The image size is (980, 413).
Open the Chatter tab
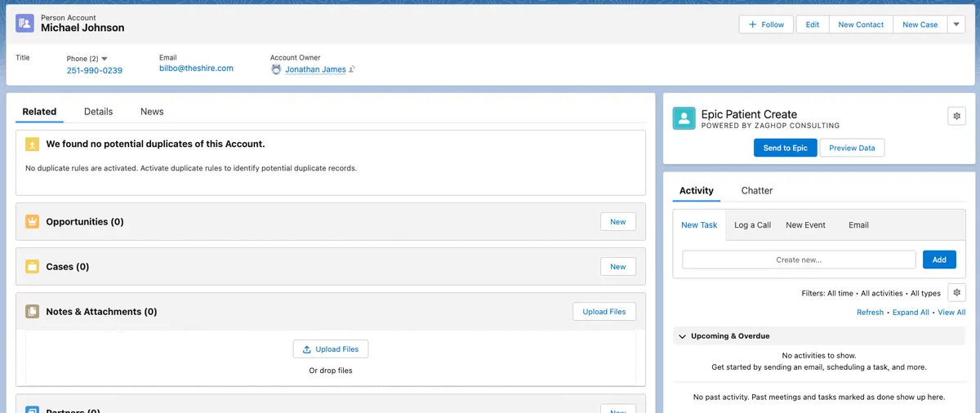point(757,191)
